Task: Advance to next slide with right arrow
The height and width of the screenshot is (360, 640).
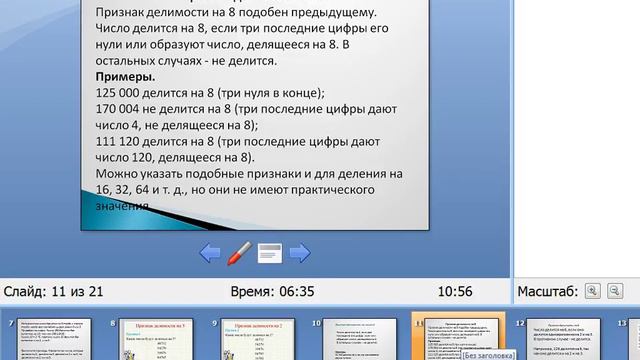Action: click(x=300, y=253)
